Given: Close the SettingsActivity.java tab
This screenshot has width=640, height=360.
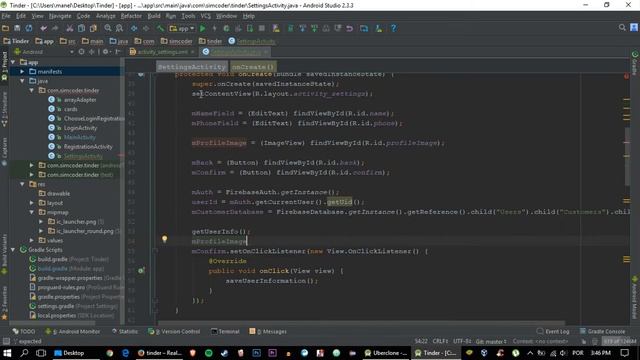Looking at the screenshot, I should tap(266, 52).
